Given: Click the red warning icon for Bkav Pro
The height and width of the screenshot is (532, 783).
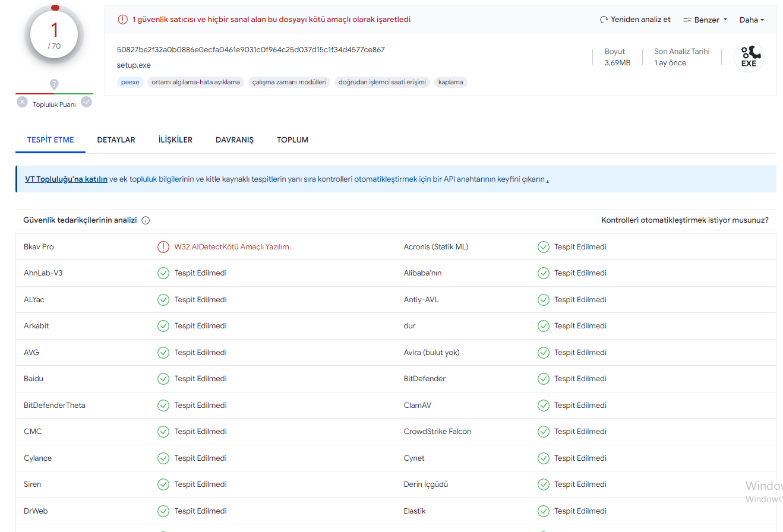Looking at the screenshot, I should click(x=163, y=247).
